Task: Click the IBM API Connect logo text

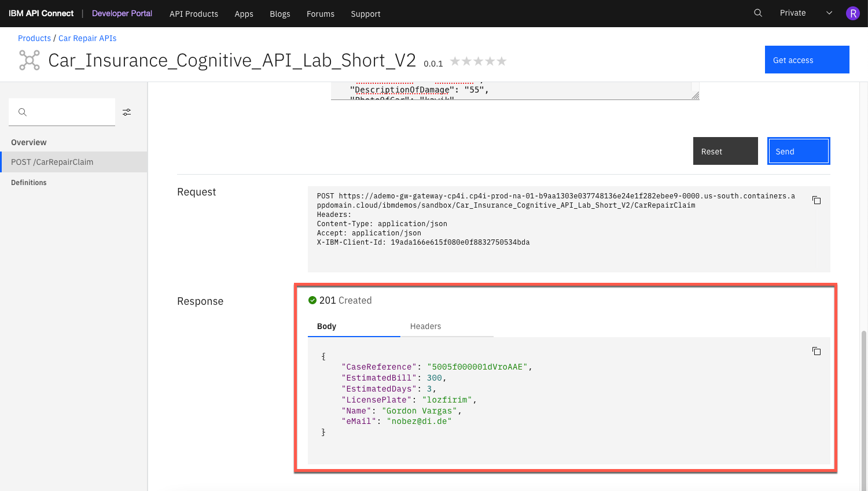Action: pos(41,13)
